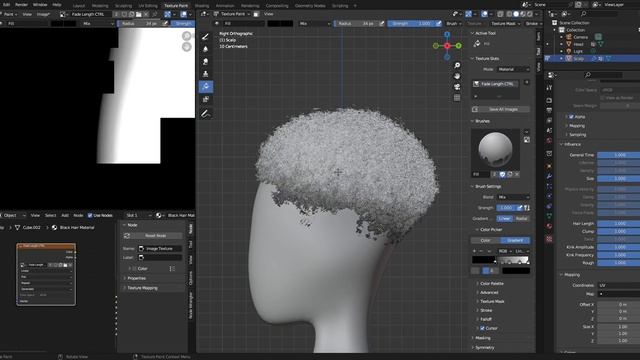Open the Tool properties tab icon
The height and width of the screenshot is (360, 640).
(549, 87)
